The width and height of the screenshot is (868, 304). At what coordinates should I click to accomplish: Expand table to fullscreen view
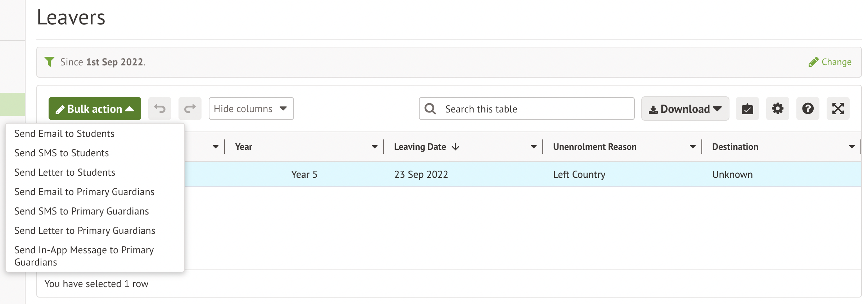(x=838, y=109)
